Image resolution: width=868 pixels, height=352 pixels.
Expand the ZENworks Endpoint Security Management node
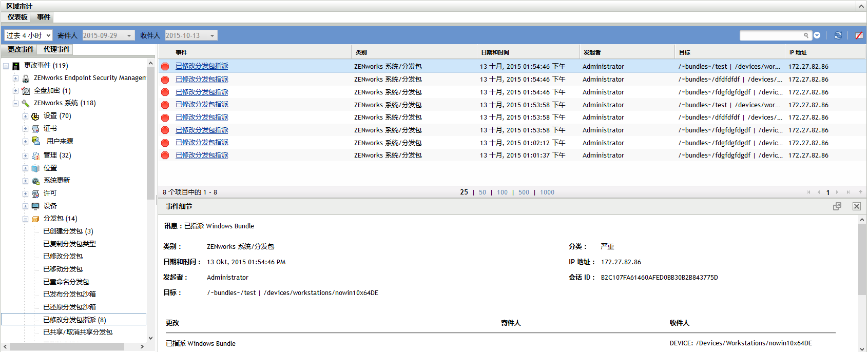(15, 79)
